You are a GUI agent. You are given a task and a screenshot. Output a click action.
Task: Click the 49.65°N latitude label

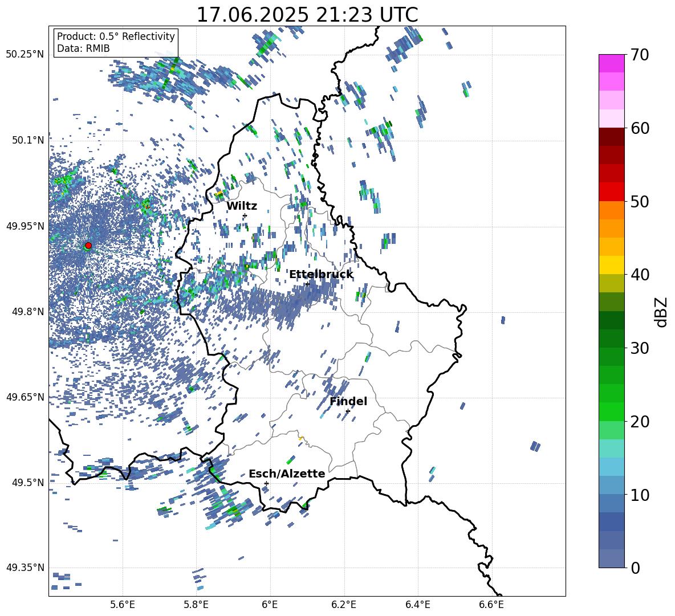(x=25, y=397)
